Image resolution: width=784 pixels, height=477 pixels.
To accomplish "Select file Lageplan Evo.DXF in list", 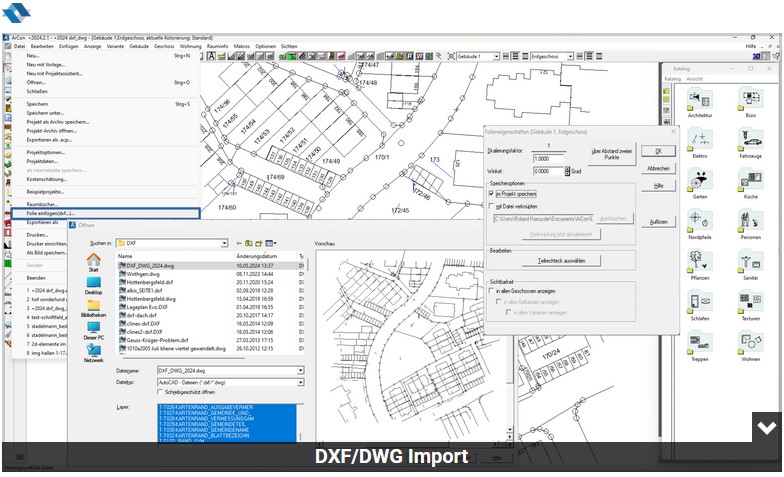I will (146, 307).
